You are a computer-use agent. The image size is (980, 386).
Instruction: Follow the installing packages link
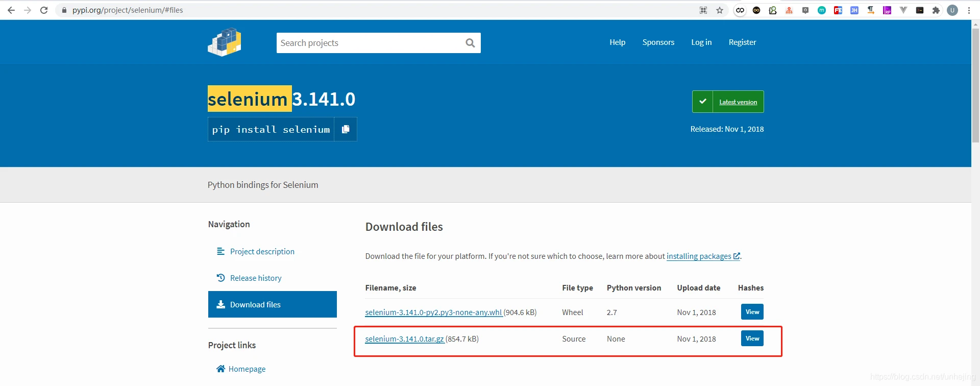click(x=703, y=256)
